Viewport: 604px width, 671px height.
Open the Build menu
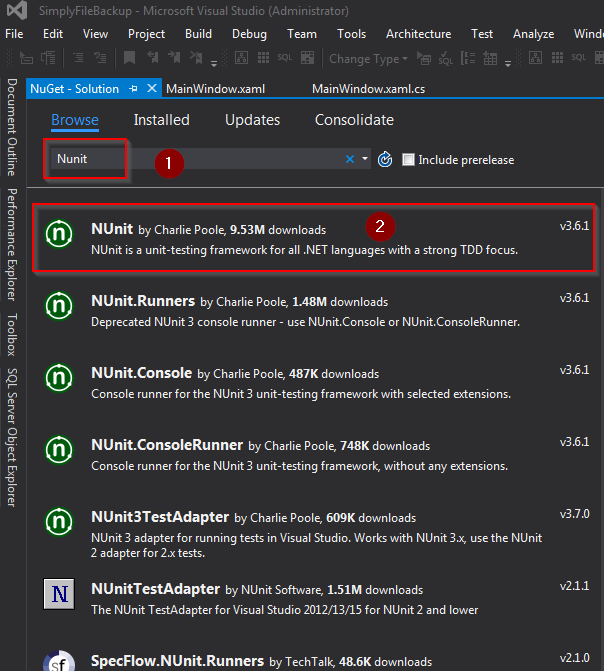pyautogui.click(x=198, y=34)
